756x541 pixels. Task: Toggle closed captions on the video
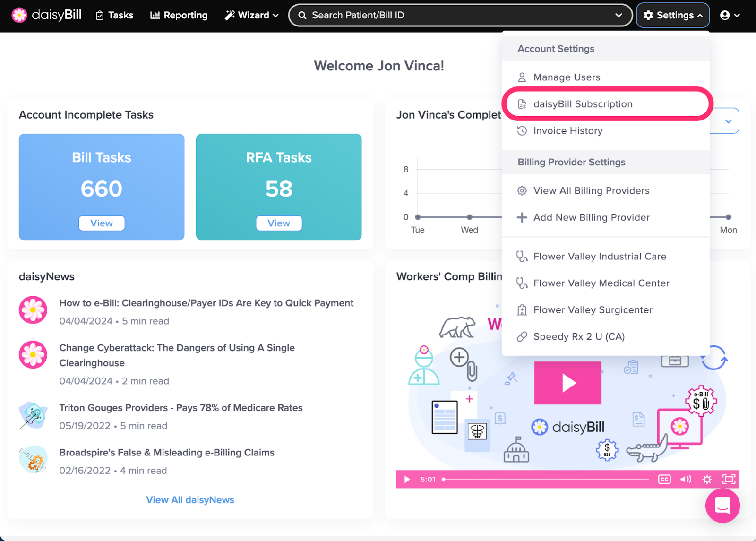pyautogui.click(x=664, y=480)
